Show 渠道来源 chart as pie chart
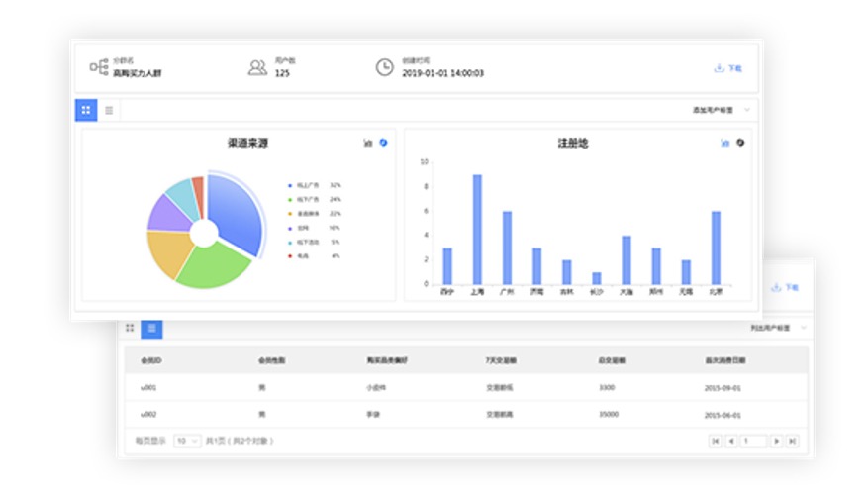Image resolution: width=868 pixels, height=497 pixels. point(383,143)
